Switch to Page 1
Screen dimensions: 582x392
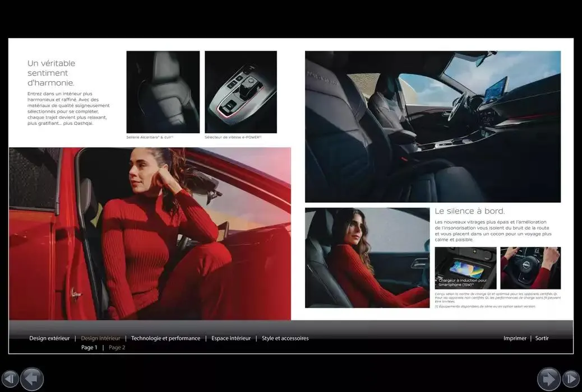click(x=89, y=347)
